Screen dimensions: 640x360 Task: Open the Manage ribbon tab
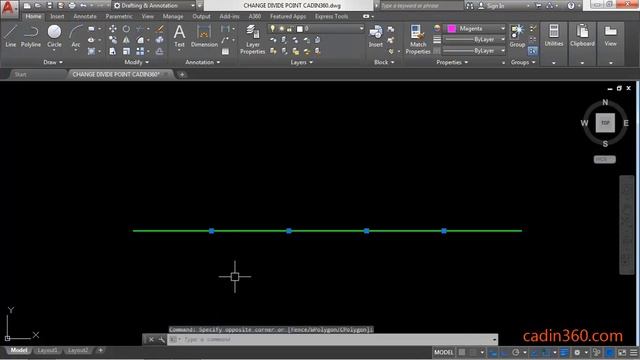pos(173,16)
